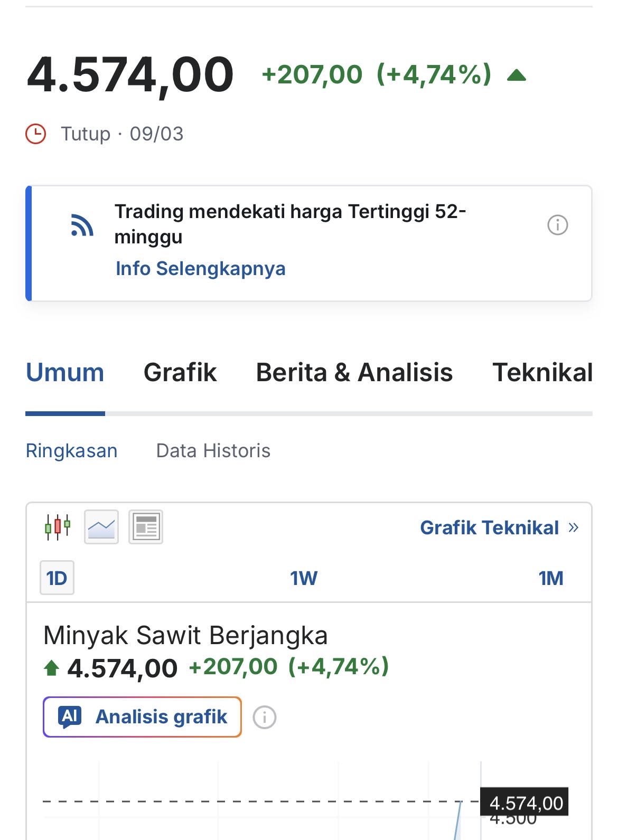
Task: Click the red clock icon near Tutup
Action: click(x=36, y=134)
